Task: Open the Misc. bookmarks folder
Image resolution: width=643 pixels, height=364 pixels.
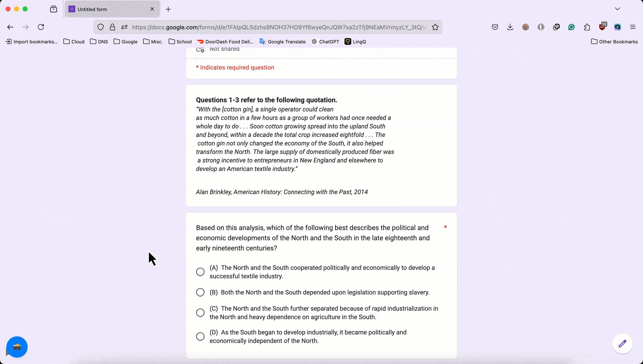Action: click(153, 41)
